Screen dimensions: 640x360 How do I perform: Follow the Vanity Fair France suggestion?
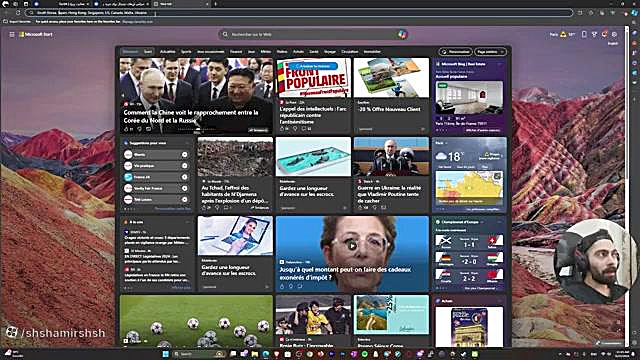(184, 188)
